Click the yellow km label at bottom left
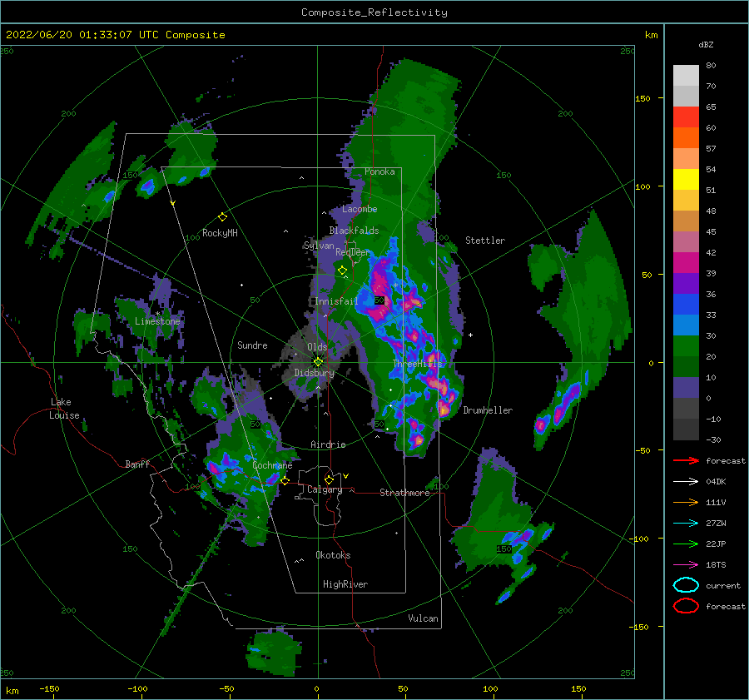This screenshot has width=749, height=700. click(12, 691)
